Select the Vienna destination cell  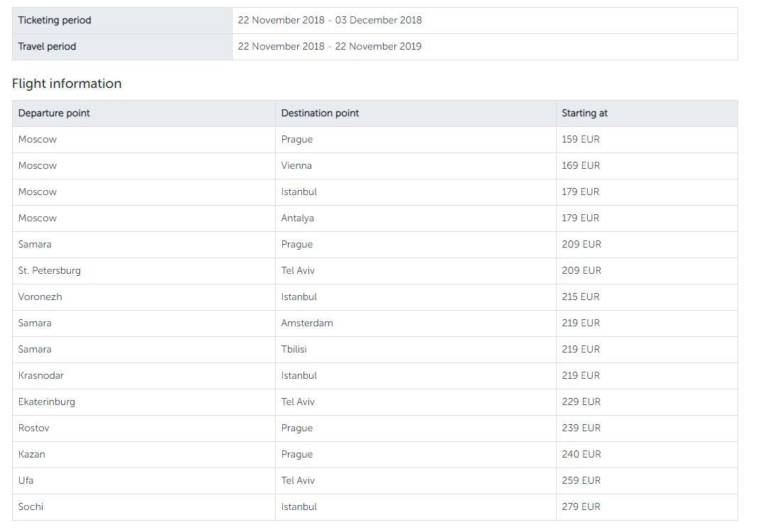pyautogui.click(x=296, y=166)
